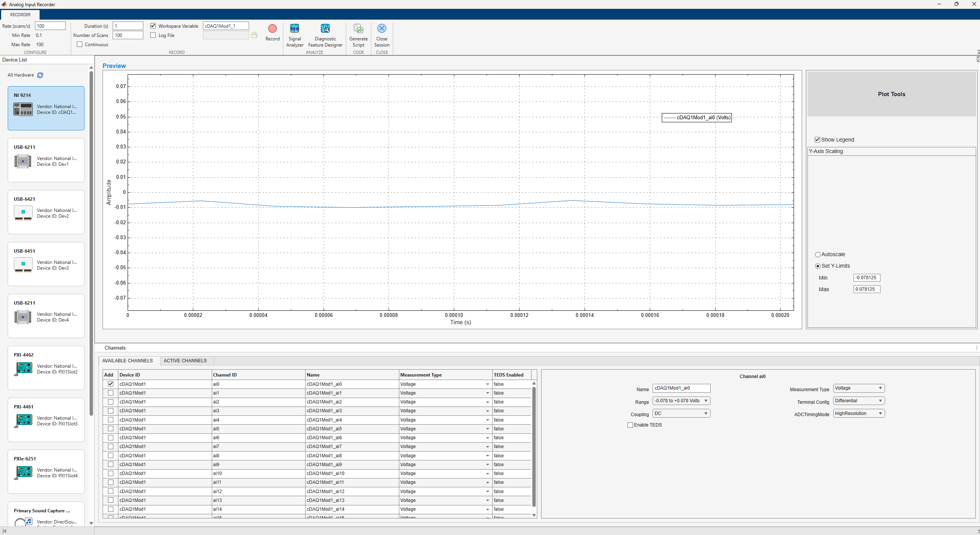The height and width of the screenshot is (535, 980).
Task: Click Y-Limits Min value field
Action: point(867,278)
